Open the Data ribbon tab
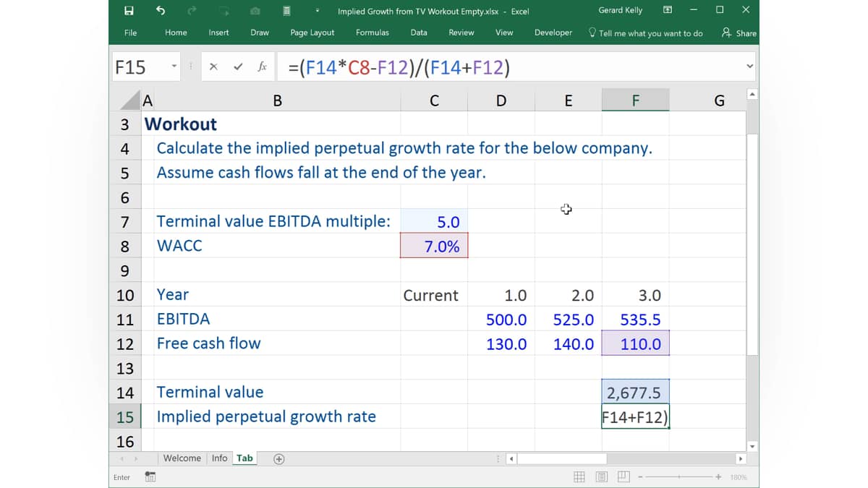Image resolution: width=868 pixels, height=488 pixels. pos(418,33)
